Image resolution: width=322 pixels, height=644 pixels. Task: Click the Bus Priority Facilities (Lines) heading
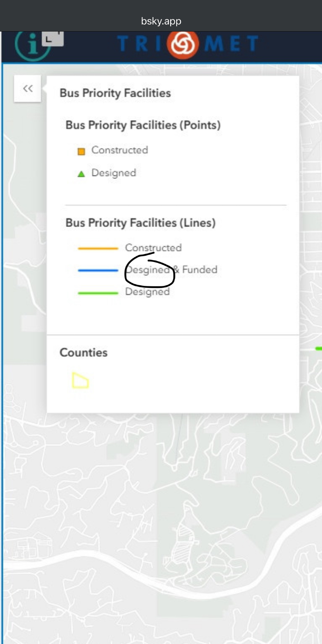141,223
